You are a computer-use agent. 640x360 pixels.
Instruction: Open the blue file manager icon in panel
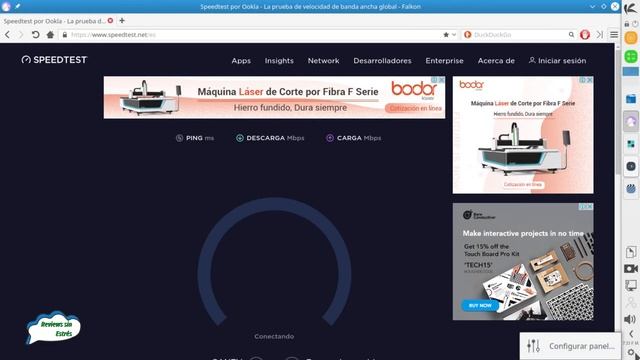pyautogui.click(x=631, y=98)
